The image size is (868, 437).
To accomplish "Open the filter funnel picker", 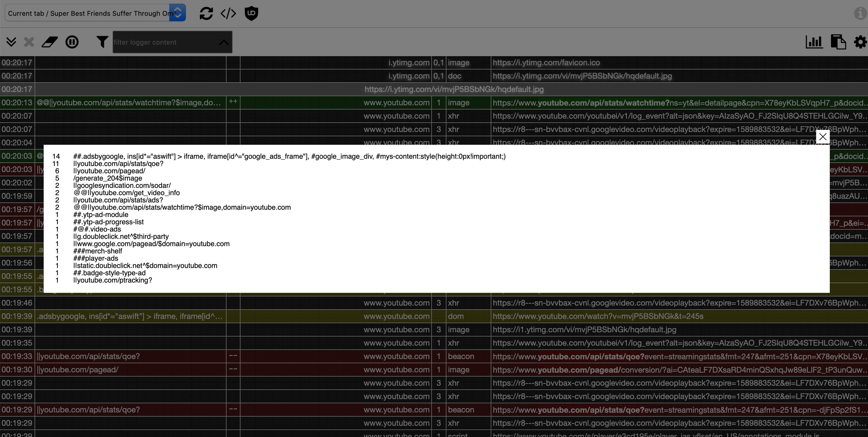I will tap(102, 42).
